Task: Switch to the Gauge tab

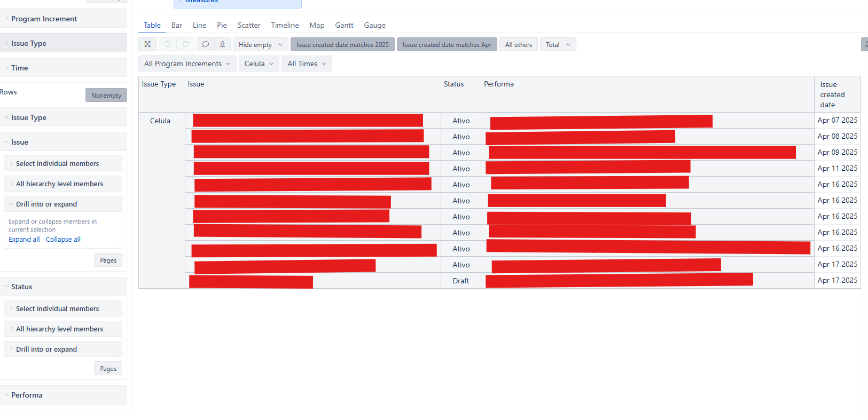Action: 374,25
